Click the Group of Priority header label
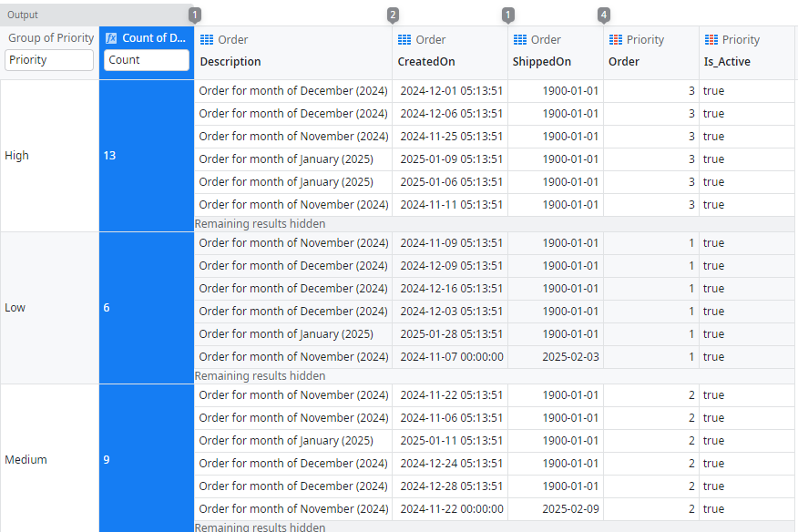The image size is (798, 532). pos(51,38)
